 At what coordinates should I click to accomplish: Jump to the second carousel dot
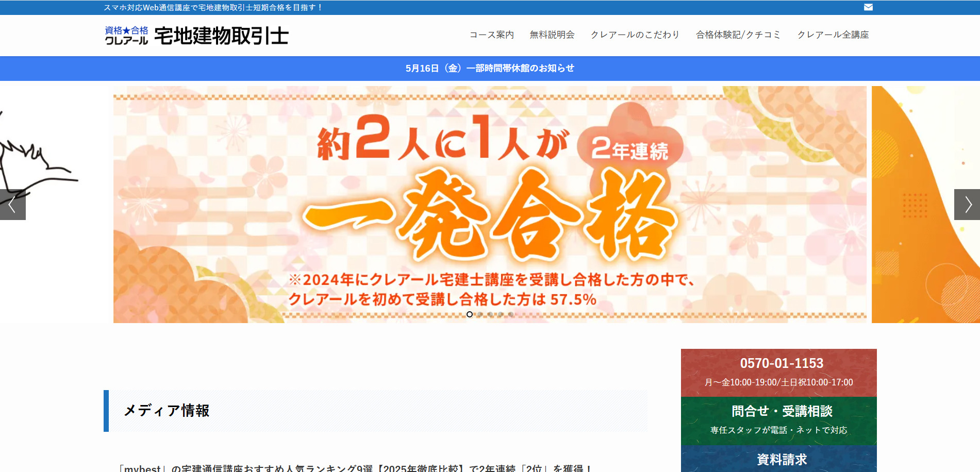tap(480, 314)
